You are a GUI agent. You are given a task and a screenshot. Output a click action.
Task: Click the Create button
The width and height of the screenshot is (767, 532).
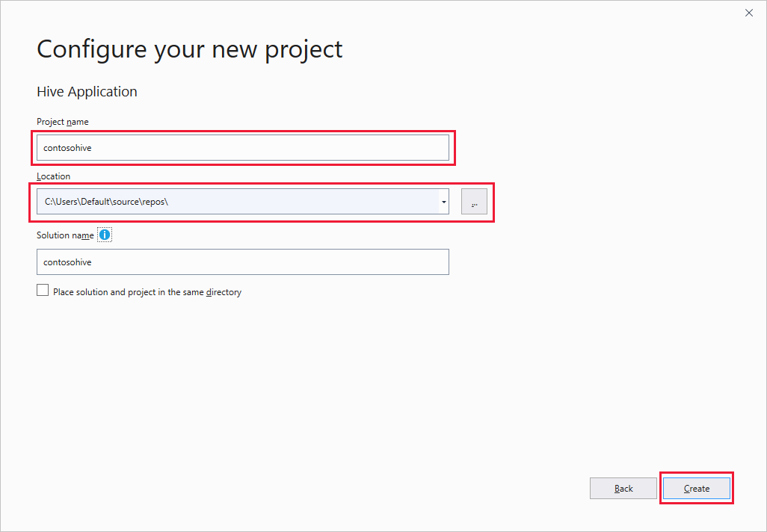pyautogui.click(x=696, y=488)
